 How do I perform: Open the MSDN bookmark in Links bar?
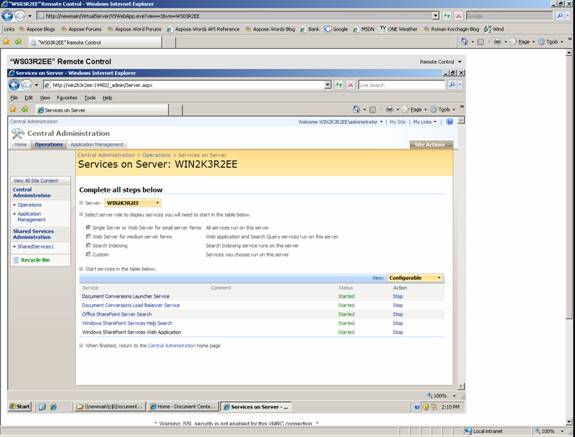click(364, 29)
